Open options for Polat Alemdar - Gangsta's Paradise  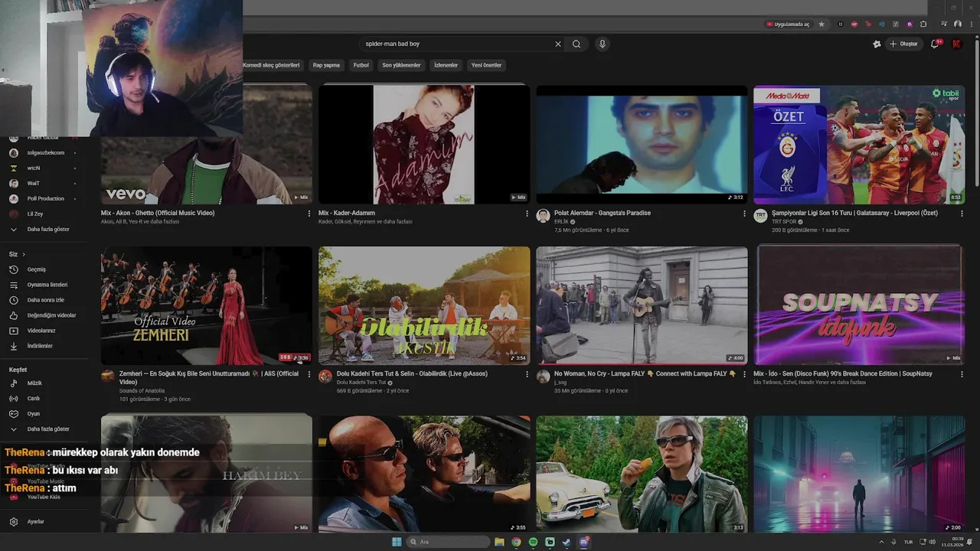pyautogui.click(x=744, y=214)
